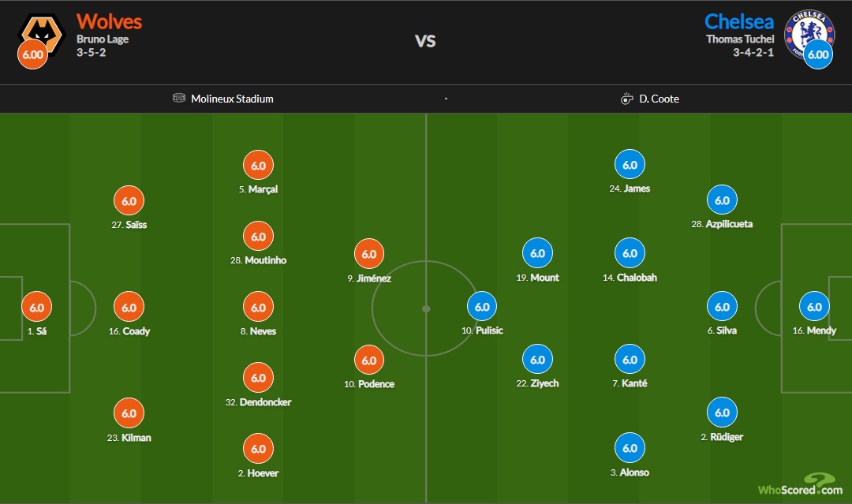Select goalkeeper Sá's rating marker
Screen dimensions: 852x504
36,306
